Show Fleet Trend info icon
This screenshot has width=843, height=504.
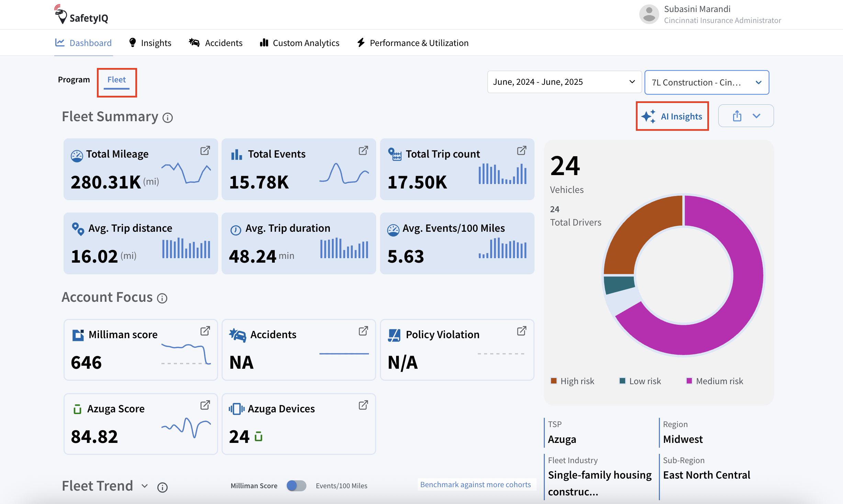click(x=162, y=488)
